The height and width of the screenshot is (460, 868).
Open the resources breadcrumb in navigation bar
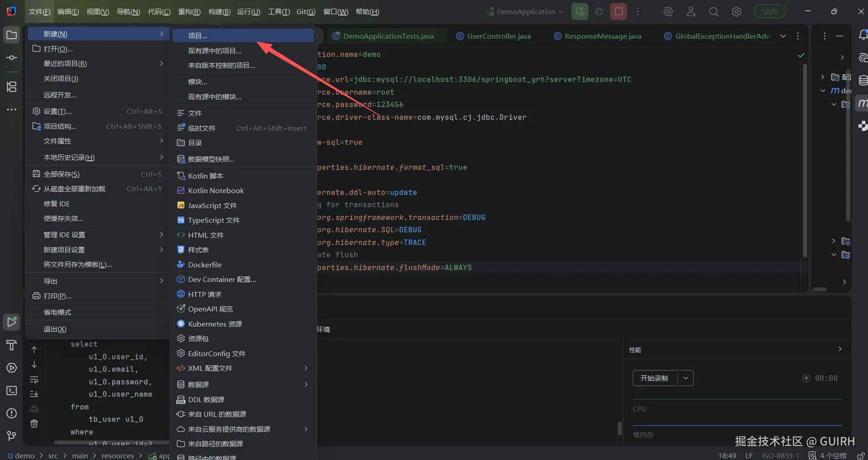point(118,455)
